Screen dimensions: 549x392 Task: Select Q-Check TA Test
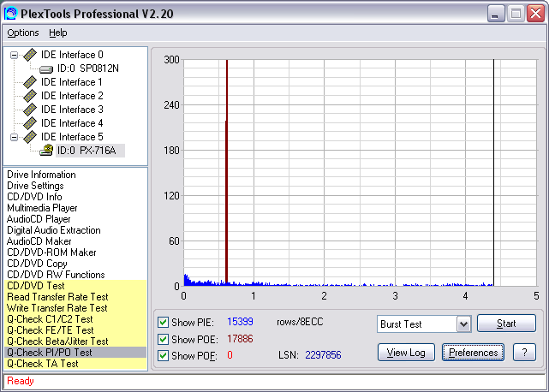click(75, 364)
